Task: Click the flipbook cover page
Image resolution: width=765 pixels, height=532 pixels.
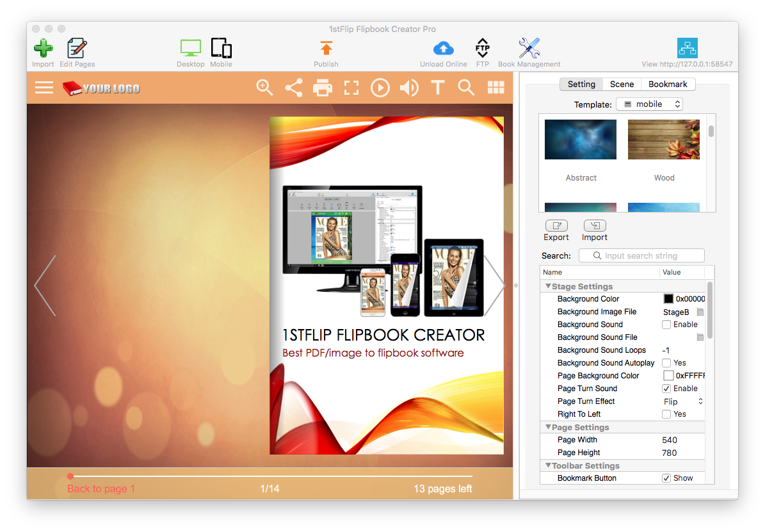Action: point(387,286)
